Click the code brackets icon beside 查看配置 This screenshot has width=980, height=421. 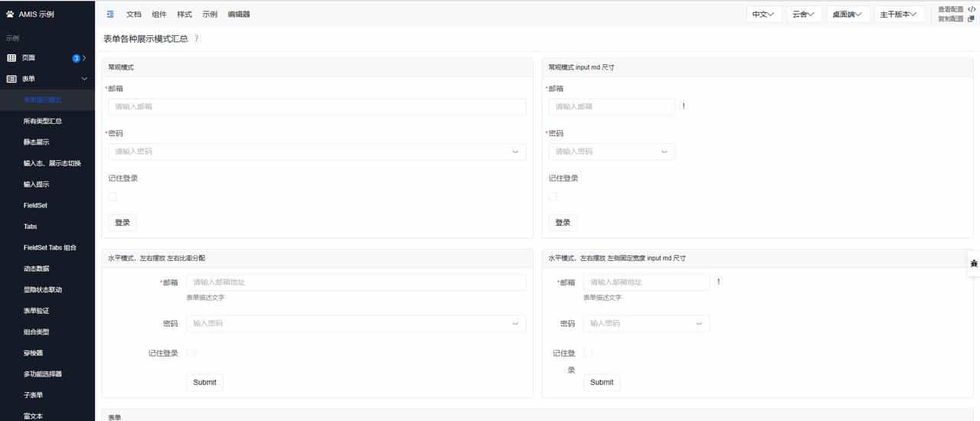coord(972,9)
